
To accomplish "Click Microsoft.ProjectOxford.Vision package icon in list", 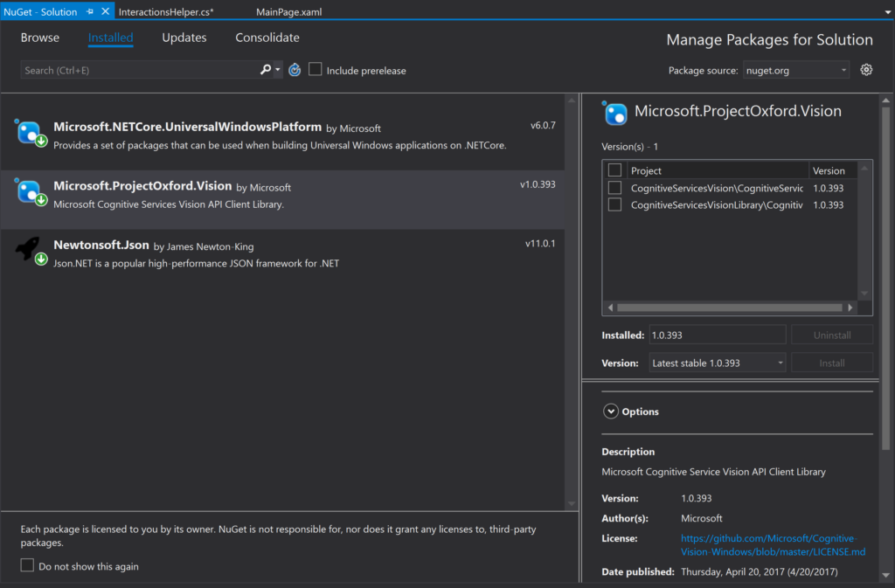I will click(31, 192).
